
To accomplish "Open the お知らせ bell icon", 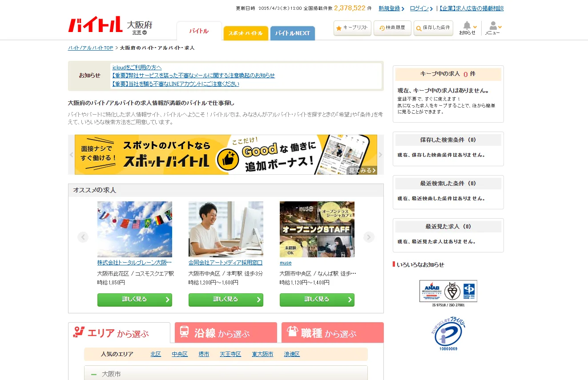I will coord(467,28).
